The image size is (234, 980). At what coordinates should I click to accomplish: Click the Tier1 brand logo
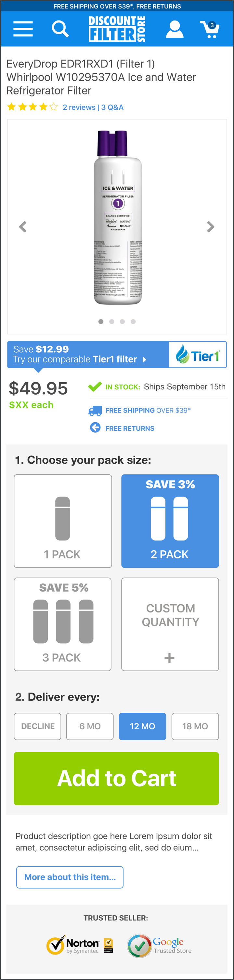pyautogui.click(x=198, y=355)
